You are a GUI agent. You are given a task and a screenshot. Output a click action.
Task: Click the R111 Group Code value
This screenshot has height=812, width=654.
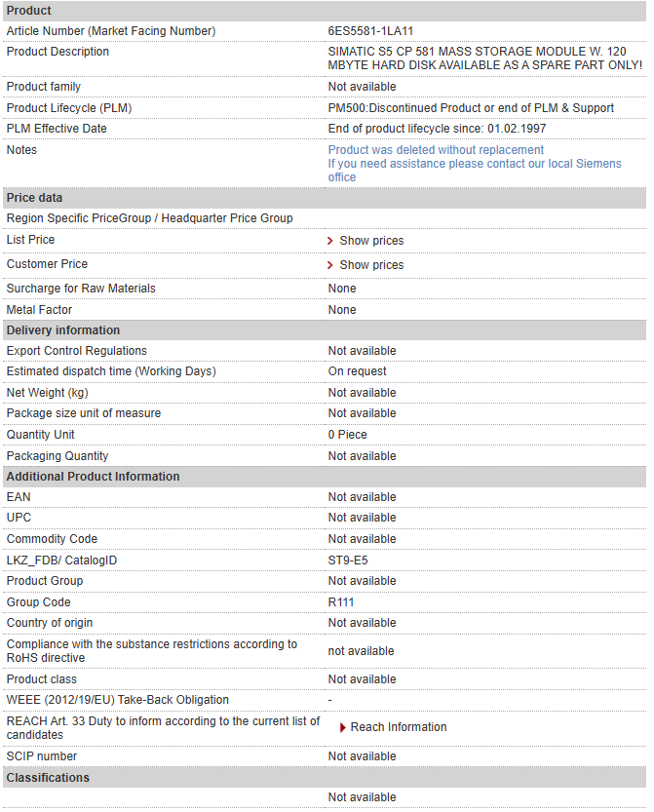(341, 602)
